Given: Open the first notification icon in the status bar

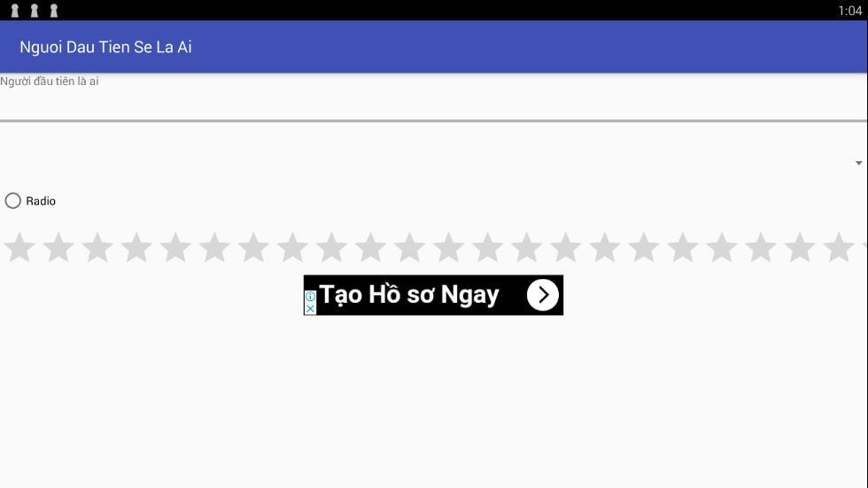Looking at the screenshot, I should (x=15, y=11).
